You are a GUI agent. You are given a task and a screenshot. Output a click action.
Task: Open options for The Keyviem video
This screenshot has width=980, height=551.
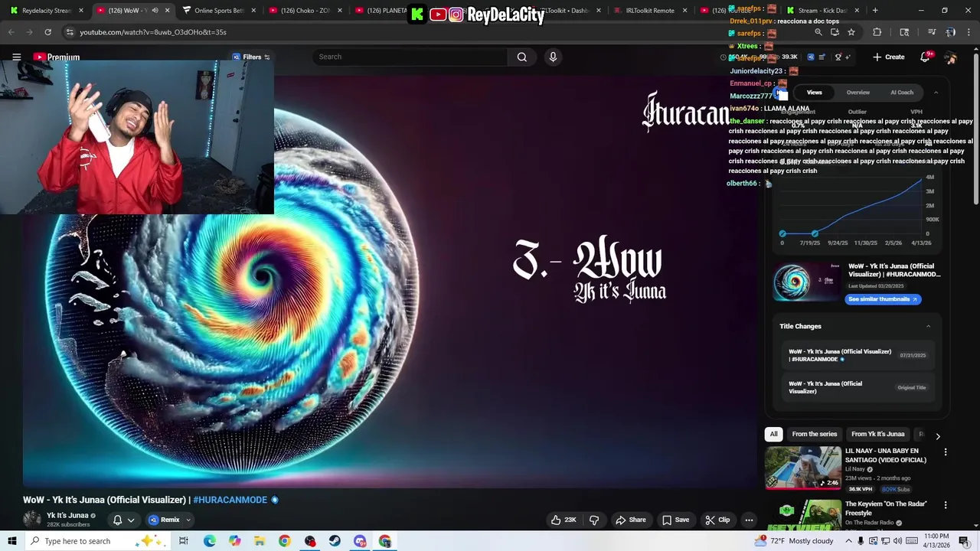point(945,505)
